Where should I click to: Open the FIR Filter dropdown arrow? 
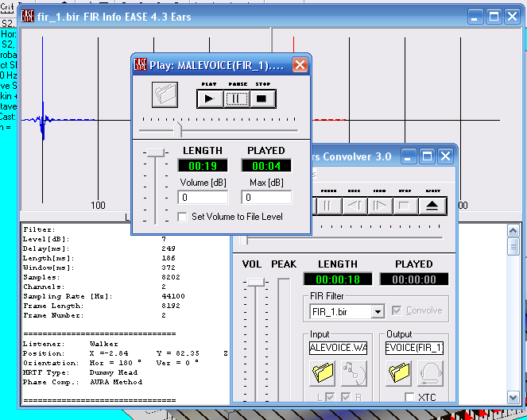coord(378,312)
